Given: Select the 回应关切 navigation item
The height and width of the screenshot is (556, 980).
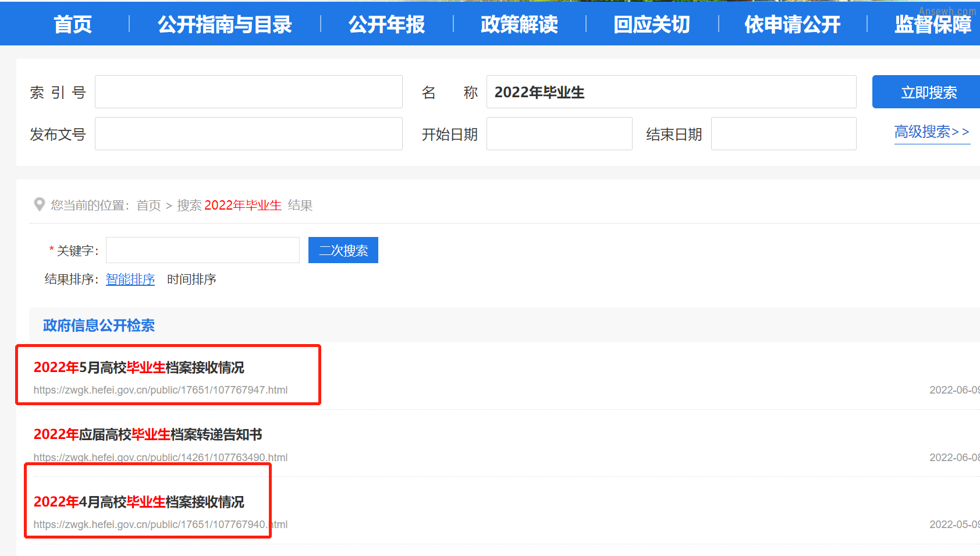Looking at the screenshot, I should 652,24.
